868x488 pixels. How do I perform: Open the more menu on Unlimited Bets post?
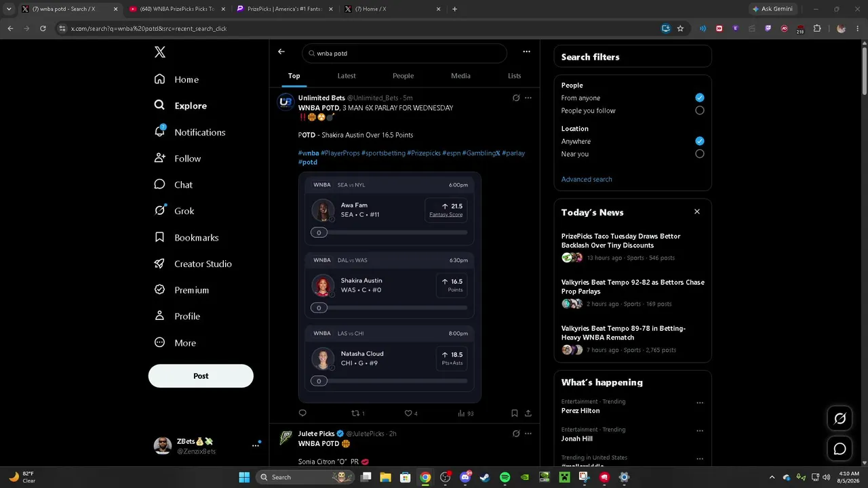(528, 98)
